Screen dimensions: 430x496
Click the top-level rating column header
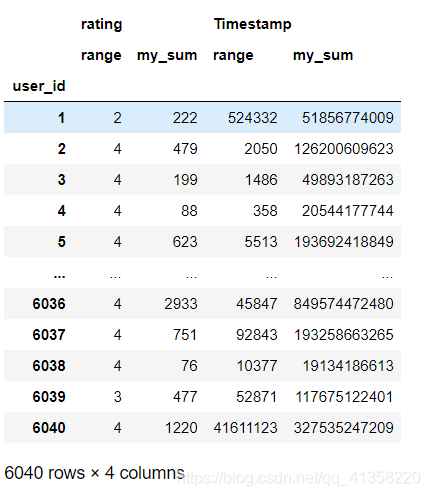pyautogui.click(x=101, y=25)
